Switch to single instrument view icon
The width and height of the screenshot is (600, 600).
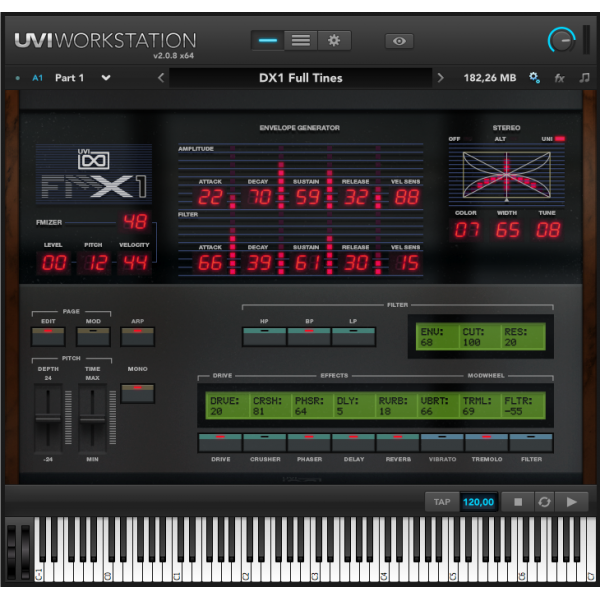point(267,41)
